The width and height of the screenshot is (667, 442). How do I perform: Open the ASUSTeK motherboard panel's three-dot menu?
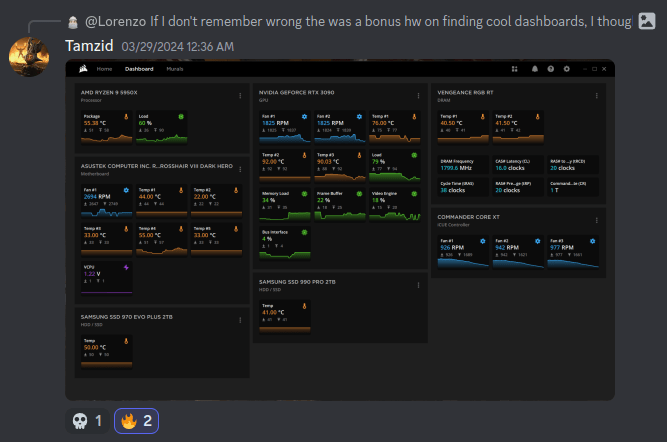coord(240,169)
